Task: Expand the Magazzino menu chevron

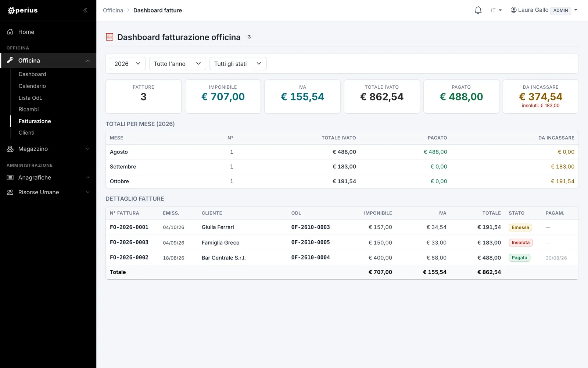Action: [88, 149]
